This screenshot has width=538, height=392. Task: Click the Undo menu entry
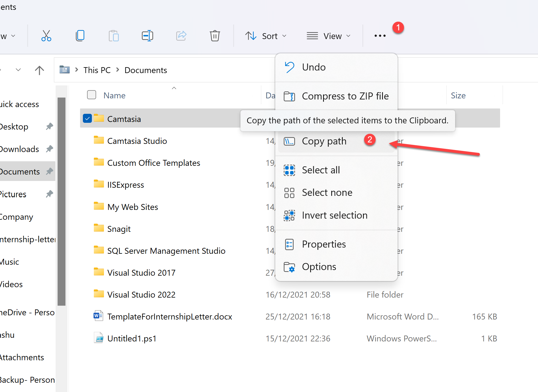coord(314,67)
